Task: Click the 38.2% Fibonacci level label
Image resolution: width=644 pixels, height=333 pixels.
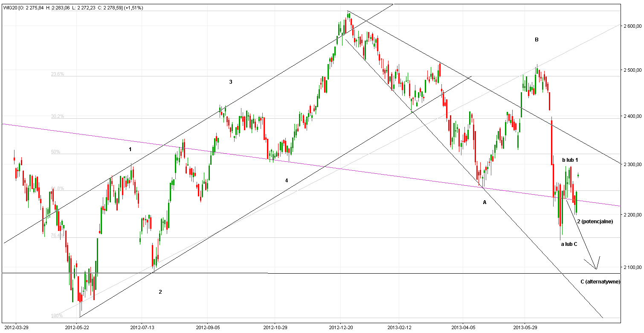Action: click(58, 116)
